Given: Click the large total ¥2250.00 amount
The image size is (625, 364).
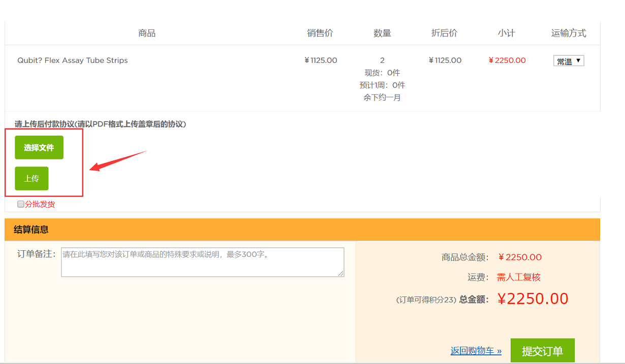Looking at the screenshot, I should [x=533, y=299].
